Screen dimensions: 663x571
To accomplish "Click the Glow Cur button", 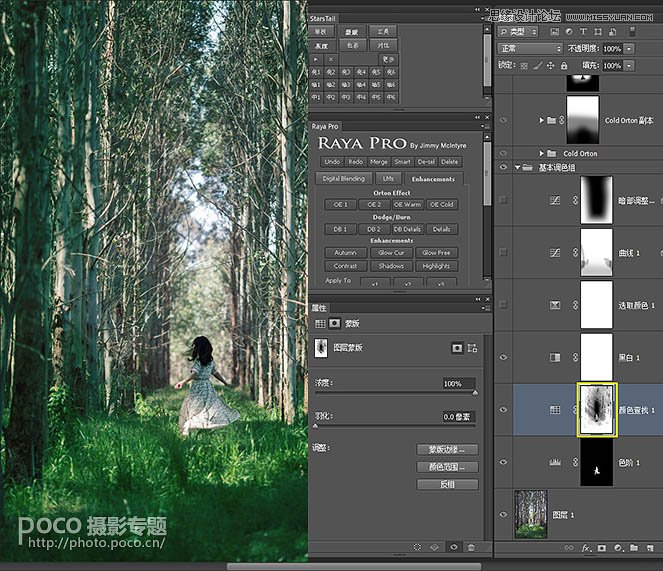I will pos(391,253).
